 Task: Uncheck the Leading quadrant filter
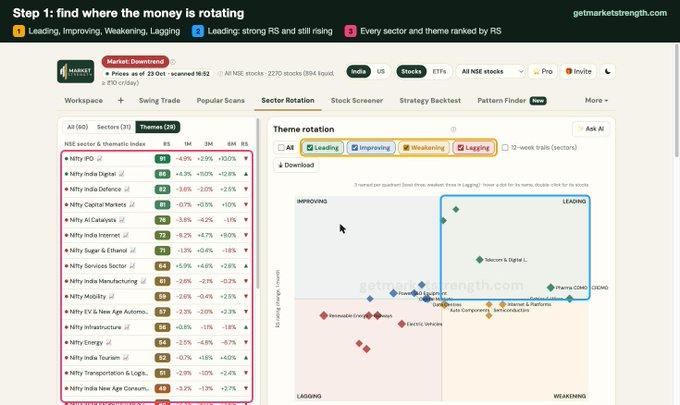pyautogui.click(x=310, y=147)
